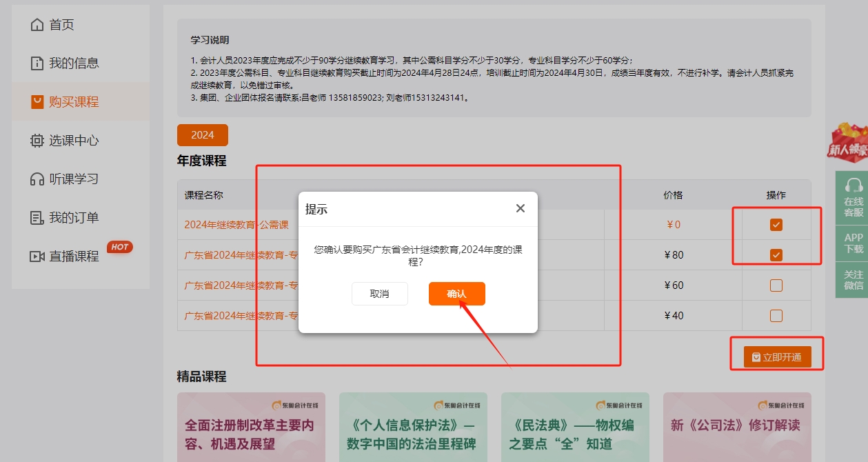
Task: Enable the ¥60 course checkbox
Action: [x=776, y=285]
